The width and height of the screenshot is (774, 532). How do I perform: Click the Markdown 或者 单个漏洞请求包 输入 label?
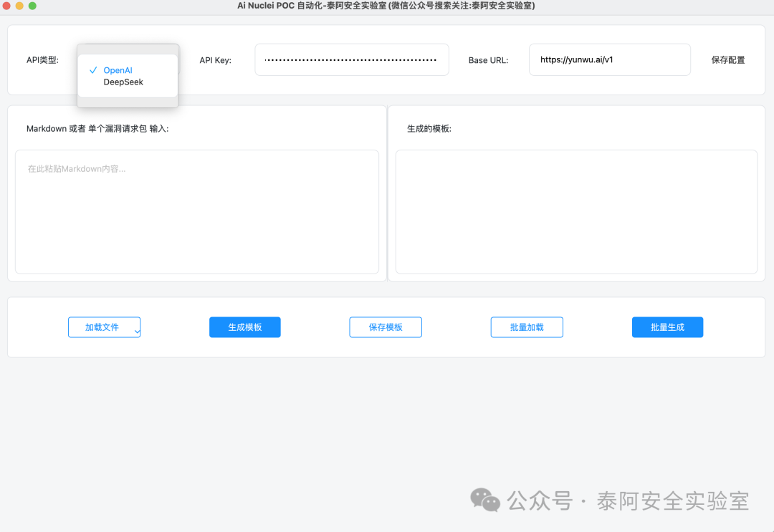coord(97,129)
